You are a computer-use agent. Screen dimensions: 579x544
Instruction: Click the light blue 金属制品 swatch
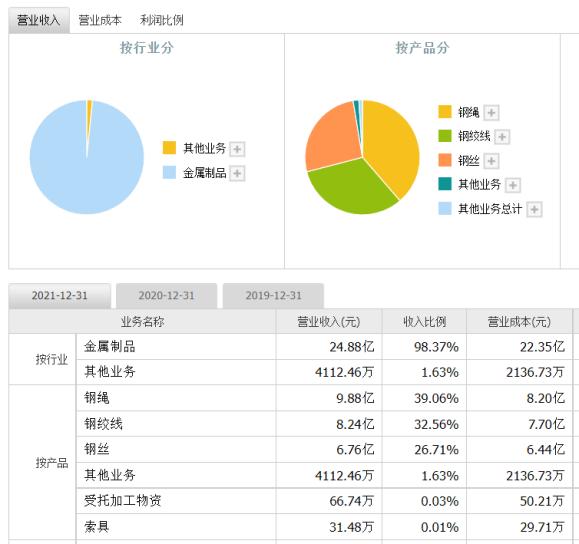click(x=169, y=172)
